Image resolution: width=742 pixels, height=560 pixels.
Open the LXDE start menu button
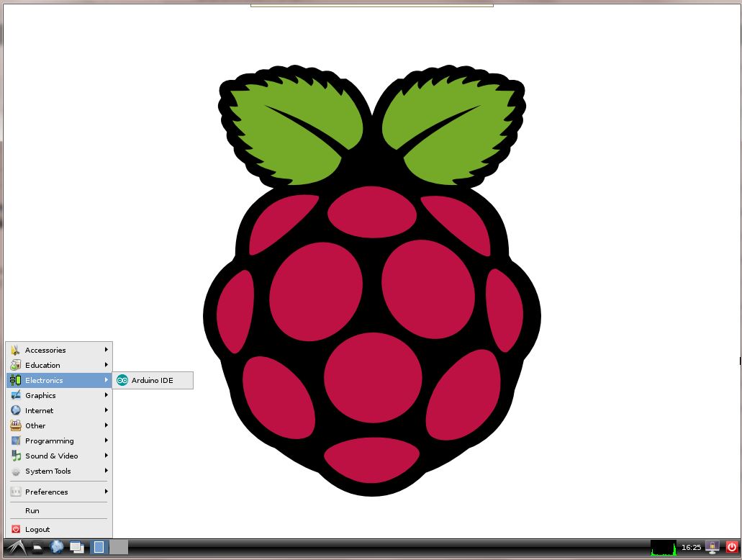click(x=16, y=548)
